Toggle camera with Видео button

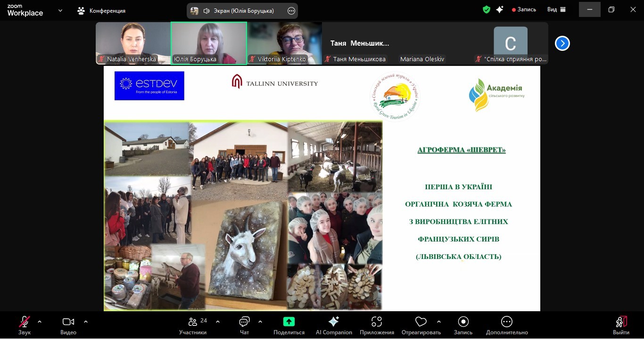(68, 325)
